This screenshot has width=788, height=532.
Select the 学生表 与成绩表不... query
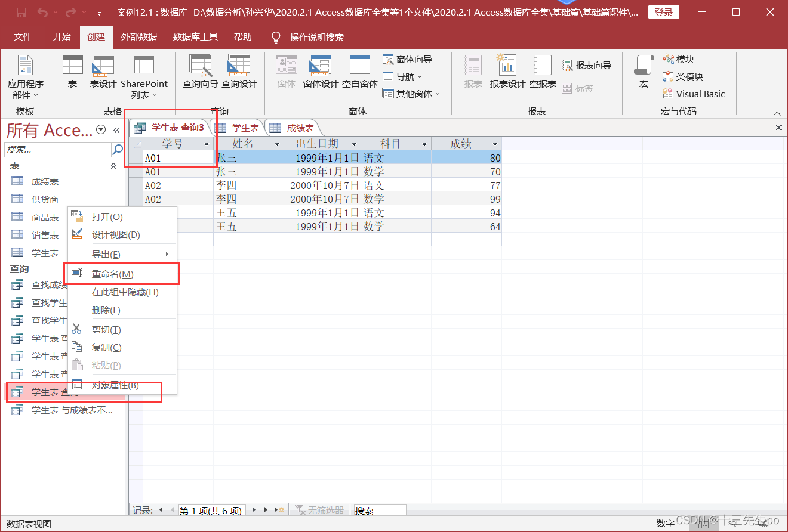[72, 410]
